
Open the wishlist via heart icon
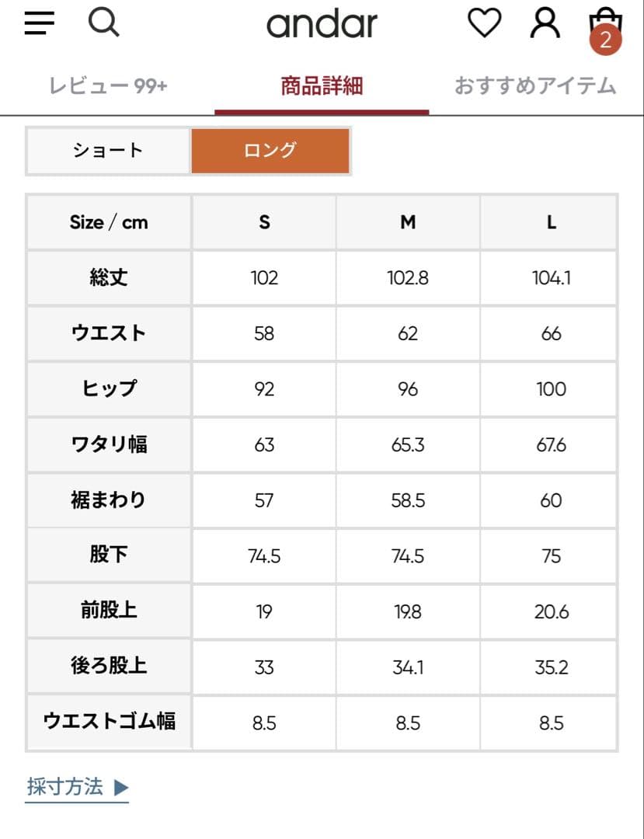[486, 22]
